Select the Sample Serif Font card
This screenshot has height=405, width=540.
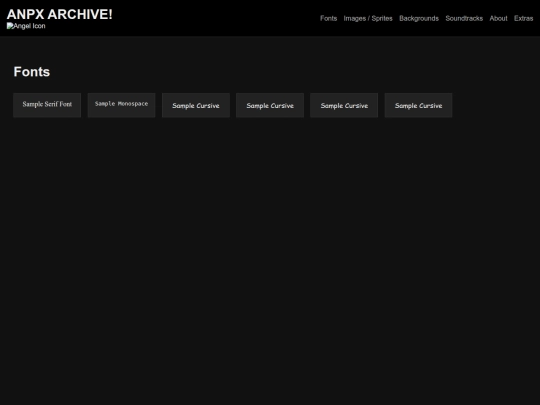click(47, 105)
